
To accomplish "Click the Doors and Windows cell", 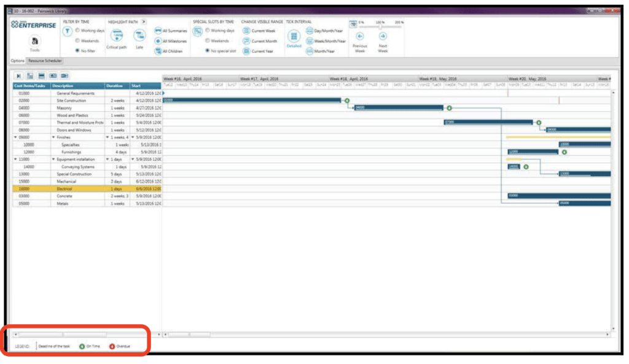I will point(78,130).
